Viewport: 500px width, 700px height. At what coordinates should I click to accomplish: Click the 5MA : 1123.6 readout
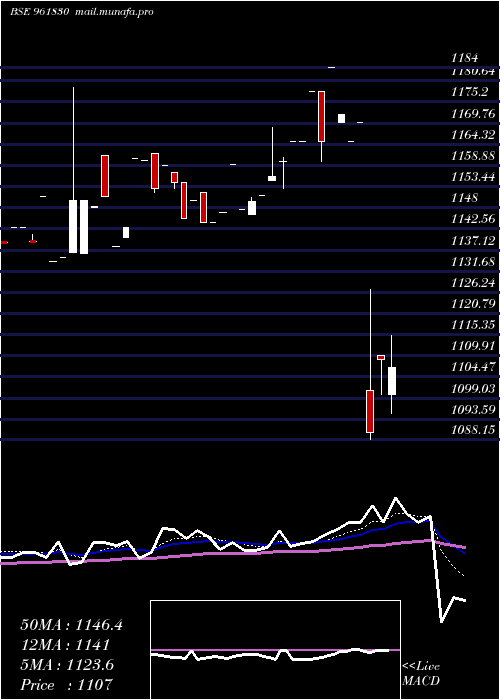coord(67,665)
